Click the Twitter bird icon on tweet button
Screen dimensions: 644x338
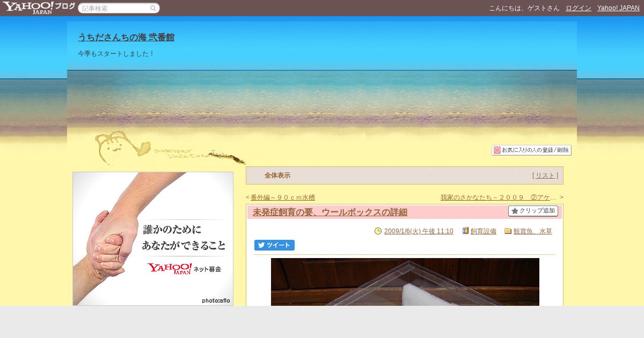pos(261,245)
